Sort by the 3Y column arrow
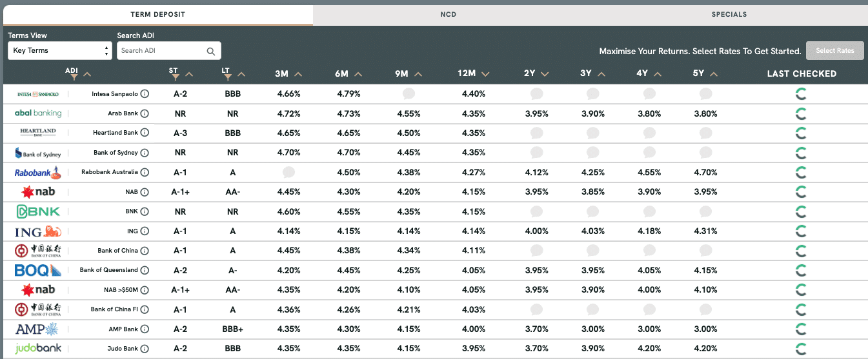This screenshot has width=868, height=359. (601, 74)
